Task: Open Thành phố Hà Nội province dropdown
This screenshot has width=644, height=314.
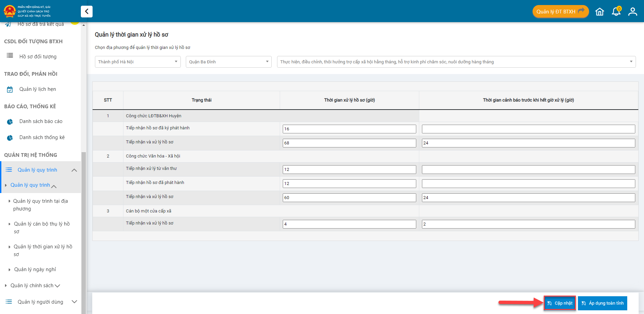Action: click(138, 62)
